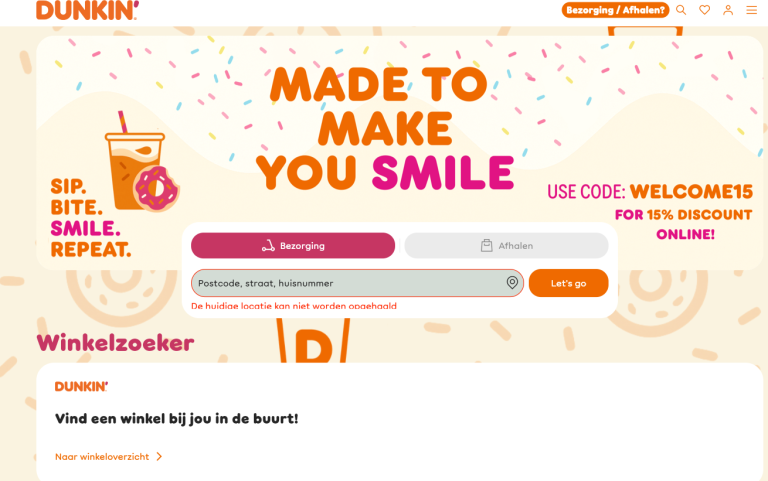Click the bag icon on Afhalen

pos(486,245)
